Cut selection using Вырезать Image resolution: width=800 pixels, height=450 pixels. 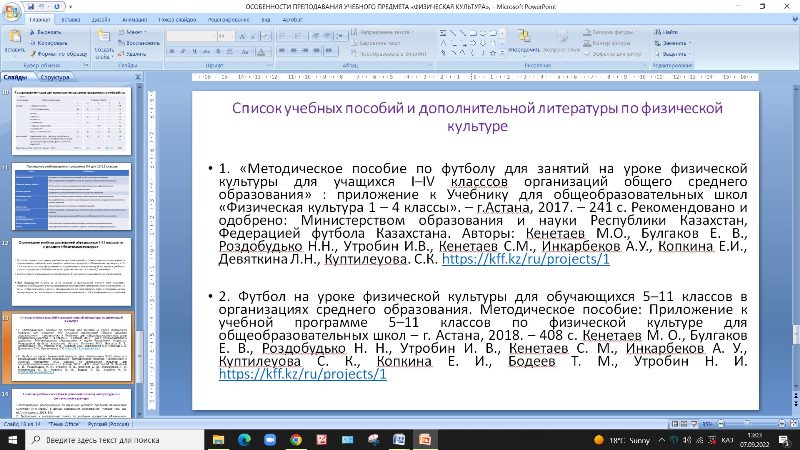tap(45, 32)
